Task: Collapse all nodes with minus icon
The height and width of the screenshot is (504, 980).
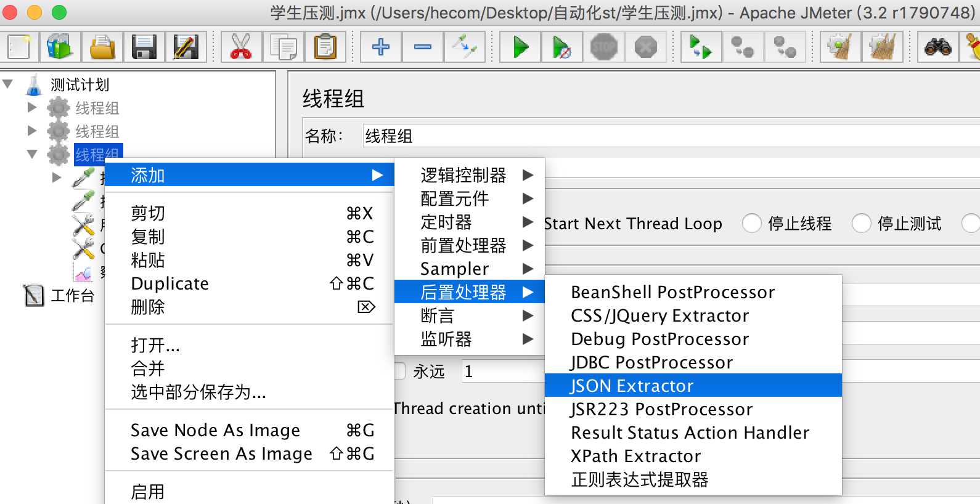Action: [x=423, y=47]
